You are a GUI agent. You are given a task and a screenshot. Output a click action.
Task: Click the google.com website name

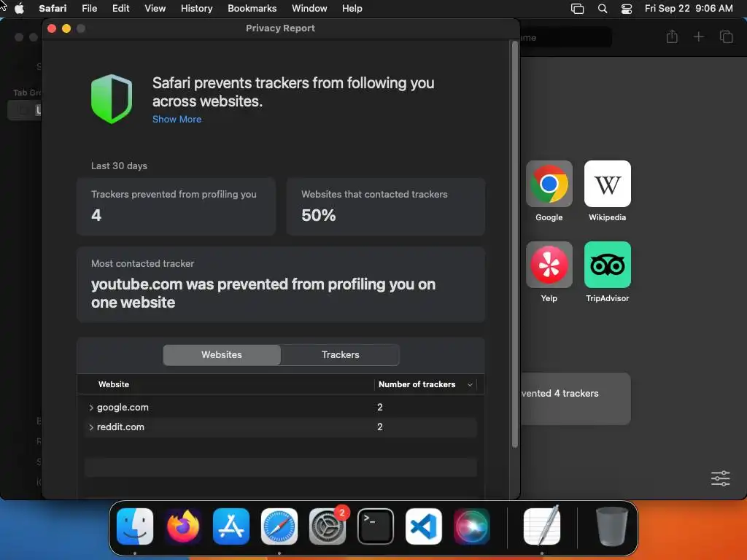[x=123, y=408]
